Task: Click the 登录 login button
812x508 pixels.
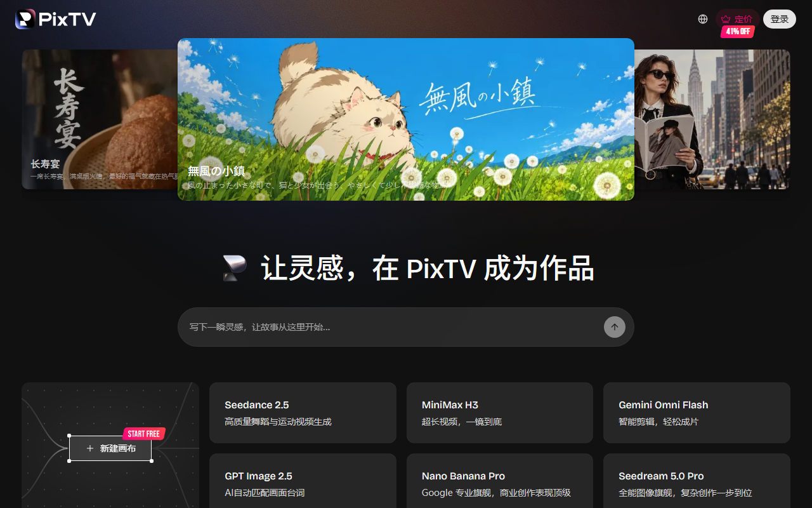Action: (780, 19)
